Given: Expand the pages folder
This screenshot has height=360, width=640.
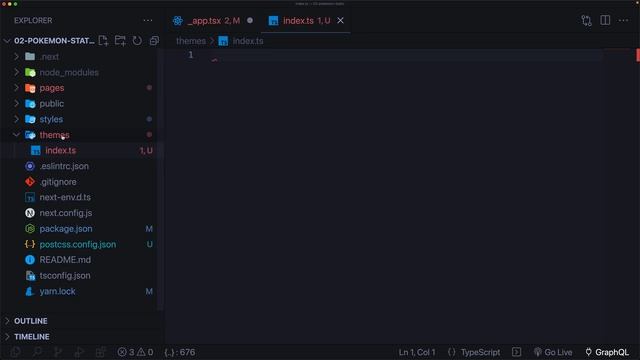Looking at the screenshot, I should (x=16, y=88).
